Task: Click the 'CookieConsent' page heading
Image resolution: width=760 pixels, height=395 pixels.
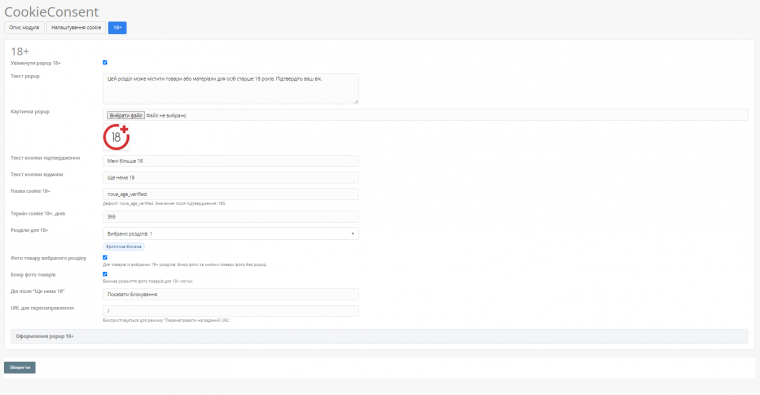Action: 51,12
